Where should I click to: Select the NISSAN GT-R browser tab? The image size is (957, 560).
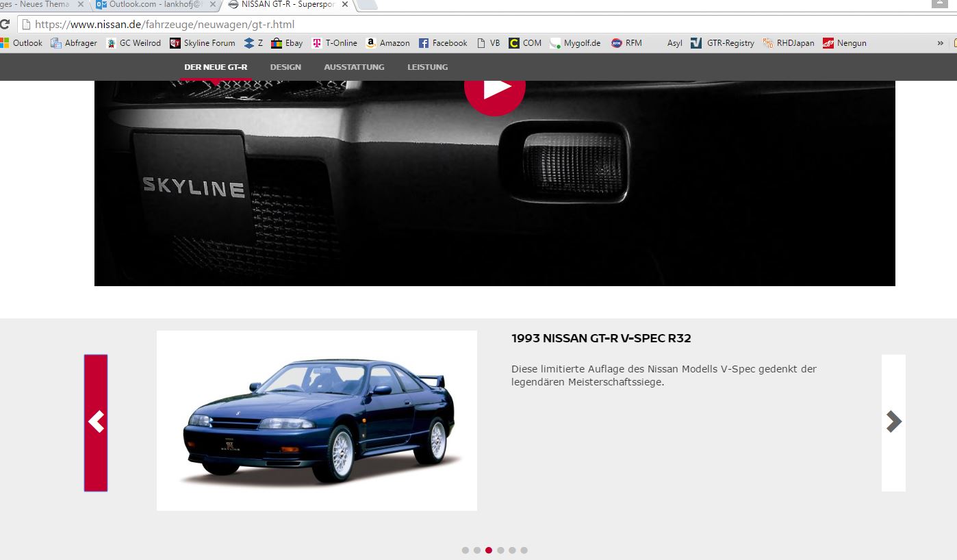(288, 5)
